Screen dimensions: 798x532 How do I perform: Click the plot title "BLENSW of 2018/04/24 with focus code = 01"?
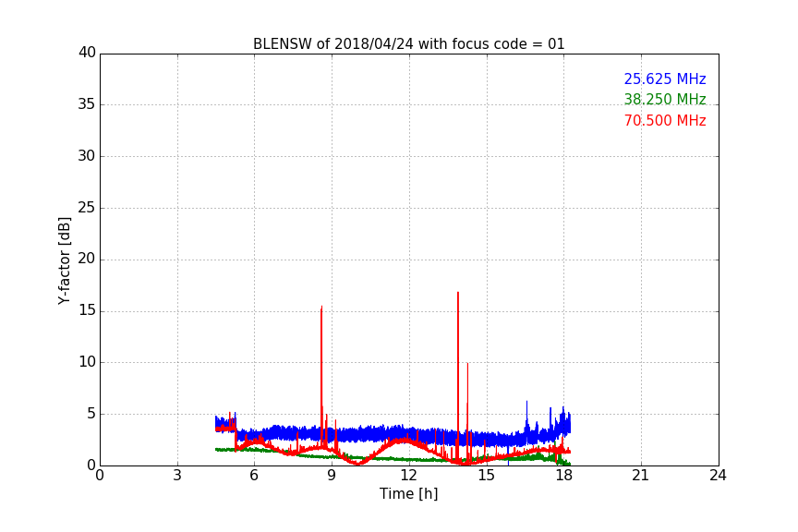pos(408,44)
